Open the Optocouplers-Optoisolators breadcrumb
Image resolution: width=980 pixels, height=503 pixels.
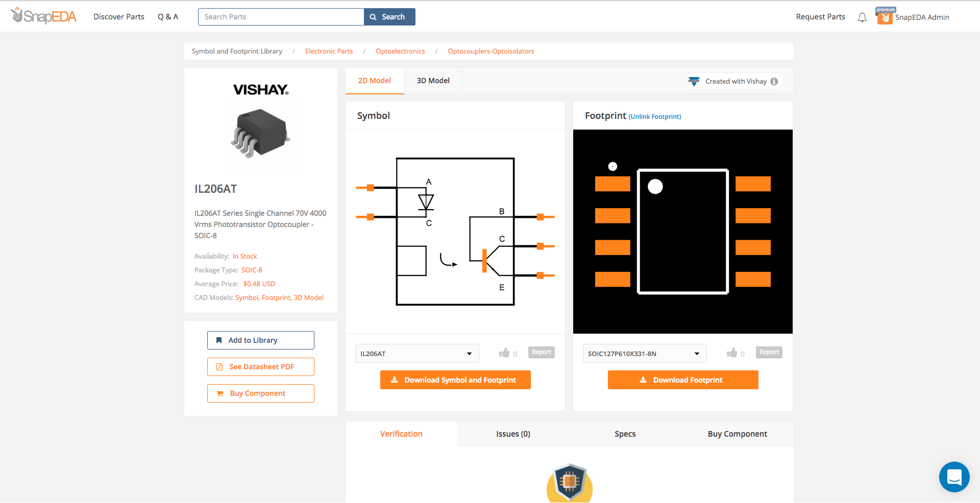491,52
